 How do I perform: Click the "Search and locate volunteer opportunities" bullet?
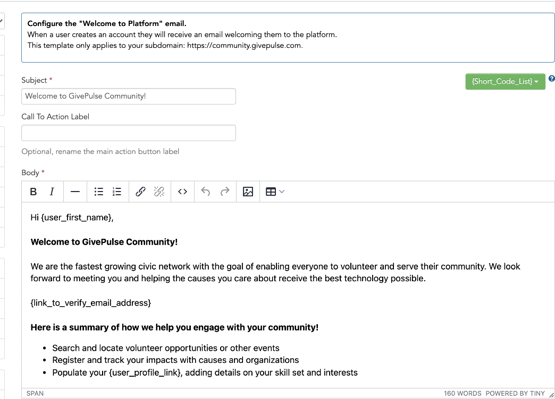(x=166, y=348)
